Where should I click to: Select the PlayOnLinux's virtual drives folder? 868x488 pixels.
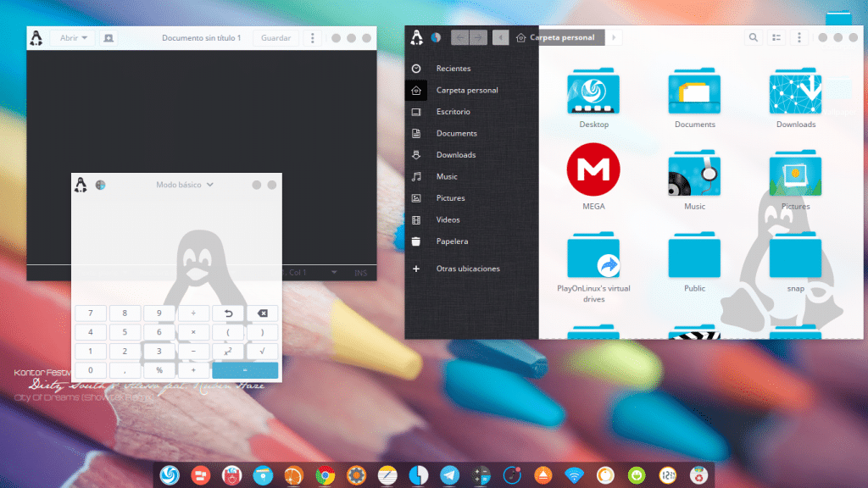[593, 255]
